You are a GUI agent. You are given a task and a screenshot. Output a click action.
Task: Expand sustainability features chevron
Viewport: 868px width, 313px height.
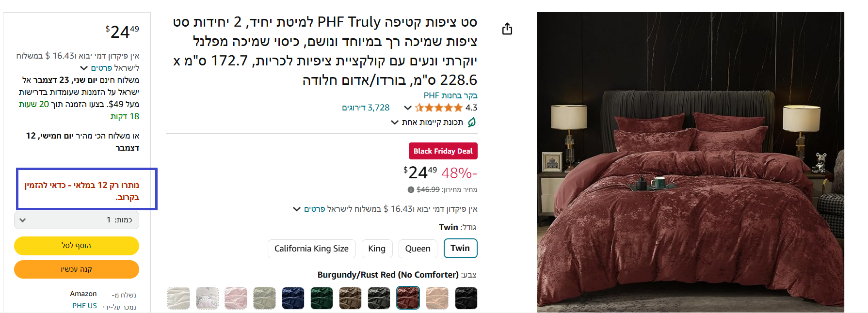(395, 123)
